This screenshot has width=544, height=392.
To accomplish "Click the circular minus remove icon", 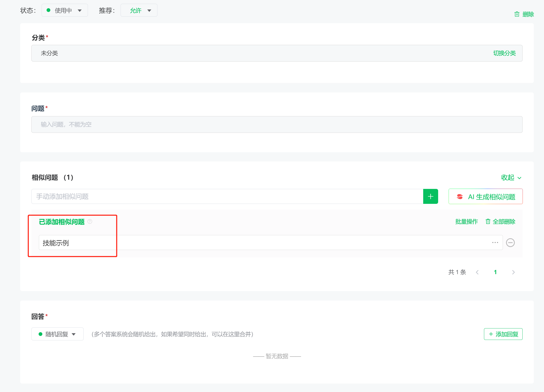I will tap(510, 242).
